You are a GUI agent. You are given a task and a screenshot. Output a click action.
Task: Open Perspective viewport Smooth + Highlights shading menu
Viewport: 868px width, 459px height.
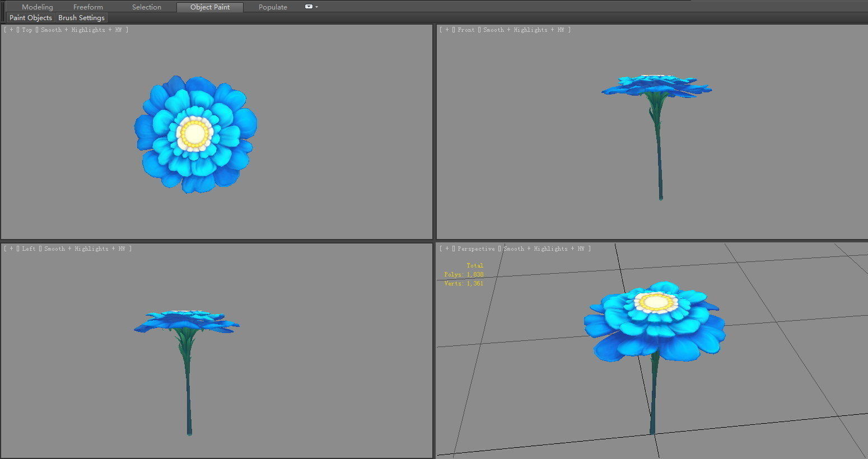[x=544, y=249]
